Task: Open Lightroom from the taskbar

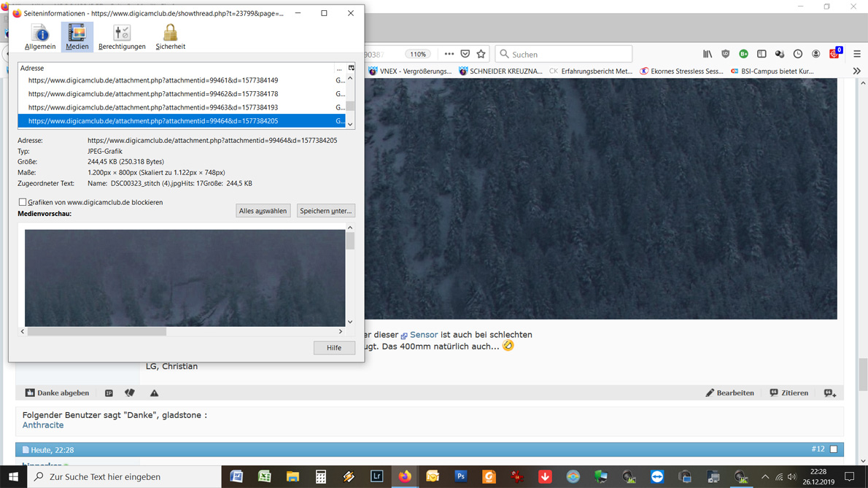Action: (x=376, y=477)
